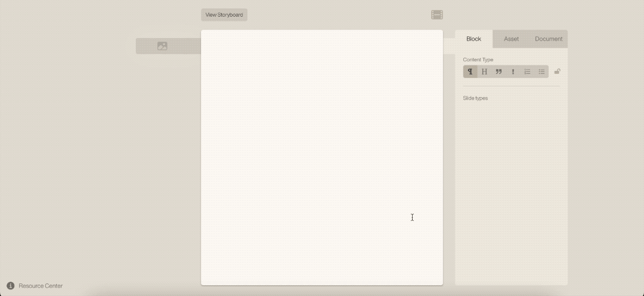Select the bulleted list content type
The height and width of the screenshot is (296, 644).
541,71
